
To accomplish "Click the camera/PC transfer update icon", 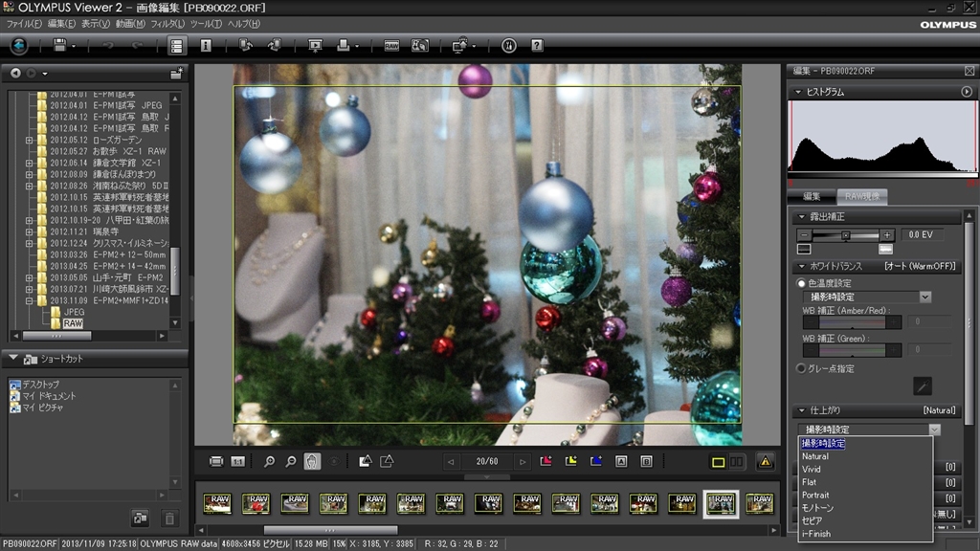I will (460, 46).
